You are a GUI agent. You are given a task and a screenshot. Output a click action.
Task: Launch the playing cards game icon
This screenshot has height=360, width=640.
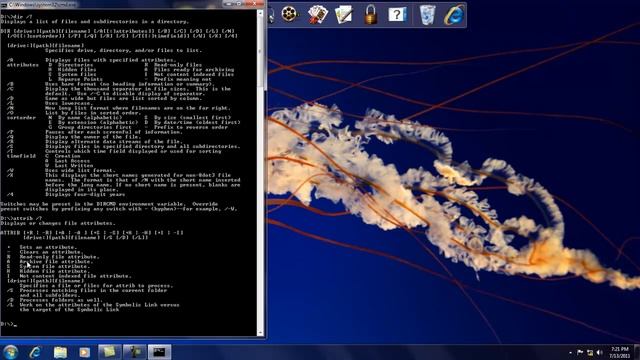pos(318,15)
